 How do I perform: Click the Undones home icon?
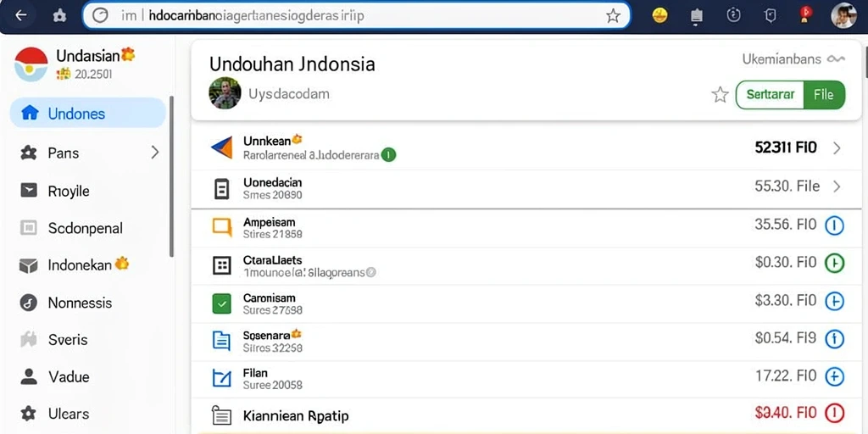(x=30, y=113)
